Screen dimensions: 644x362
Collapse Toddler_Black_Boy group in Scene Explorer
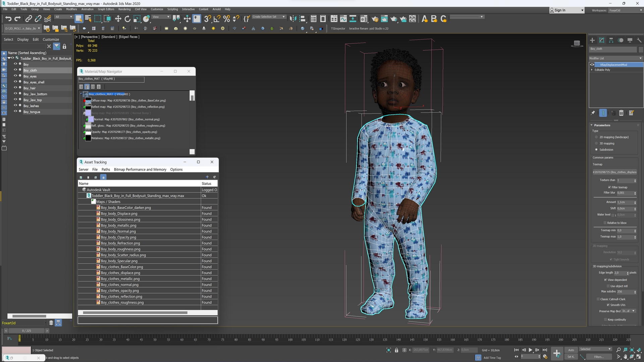point(9,58)
